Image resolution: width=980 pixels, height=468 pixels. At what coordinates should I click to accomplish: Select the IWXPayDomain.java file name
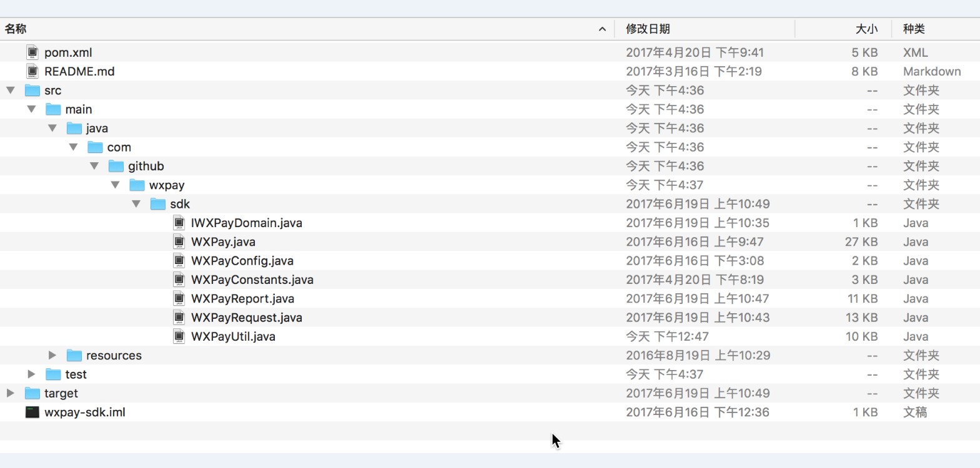click(247, 223)
